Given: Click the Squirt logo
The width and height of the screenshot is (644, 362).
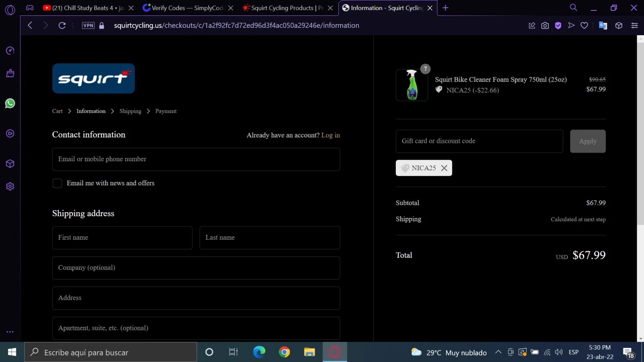Looking at the screenshot, I should coord(94,78).
